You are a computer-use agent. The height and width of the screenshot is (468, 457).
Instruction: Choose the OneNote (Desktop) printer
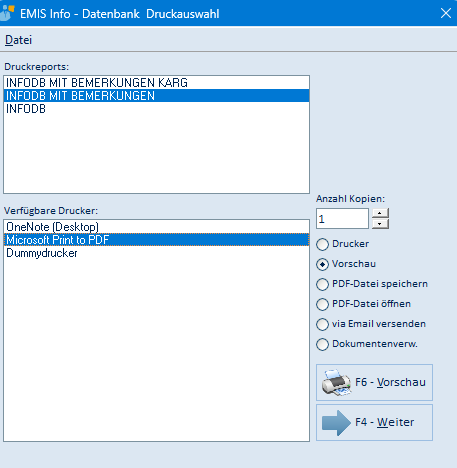click(156, 227)
